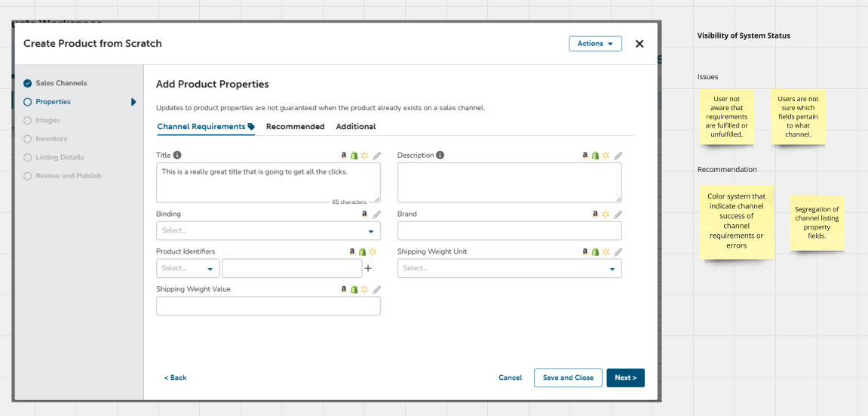Close the Create Product dialog
Image resolution: width=868 pixels, height=416 pixels.
click(x=639, y=44)
